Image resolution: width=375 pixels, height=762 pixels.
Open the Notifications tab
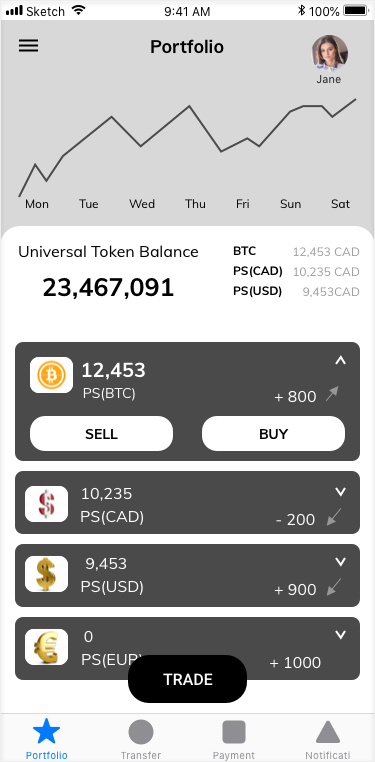328,740
